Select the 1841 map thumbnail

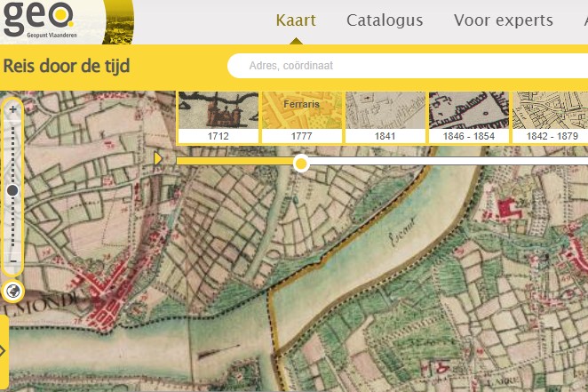385,117
